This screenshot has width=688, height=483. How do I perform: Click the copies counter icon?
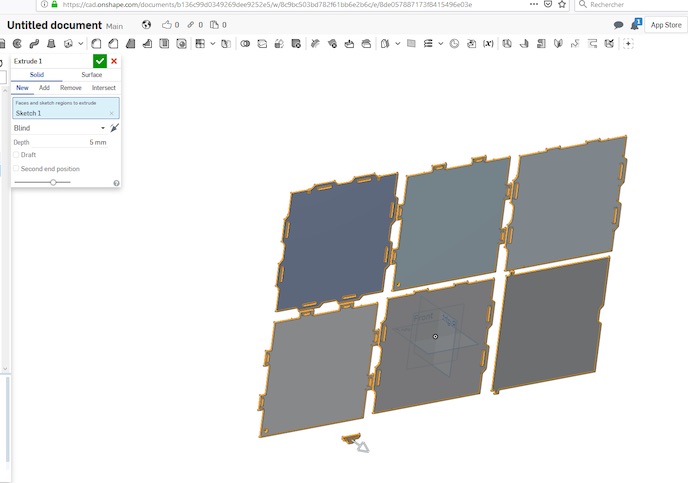[218, 25]
